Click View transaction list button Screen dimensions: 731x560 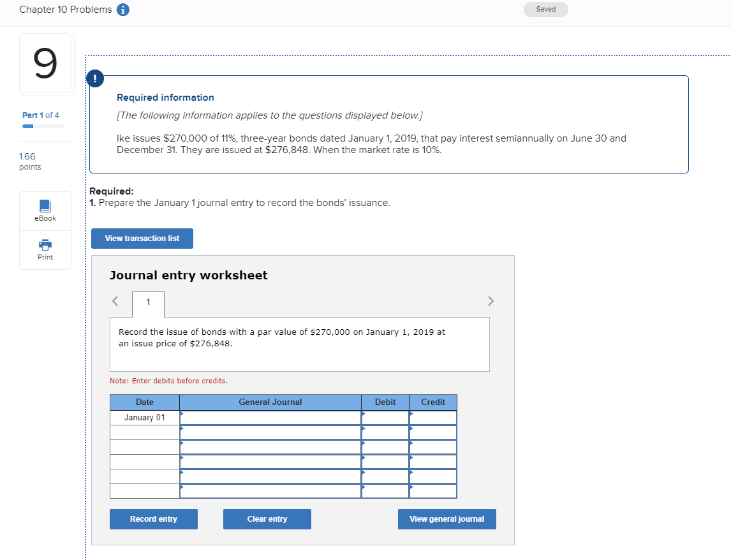142,239
